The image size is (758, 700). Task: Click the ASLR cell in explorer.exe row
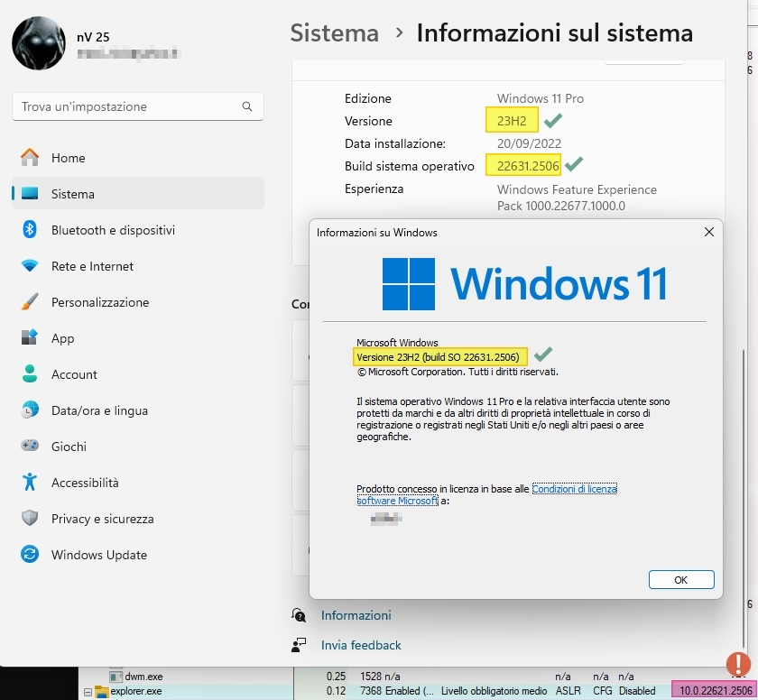tap(568, 691)
